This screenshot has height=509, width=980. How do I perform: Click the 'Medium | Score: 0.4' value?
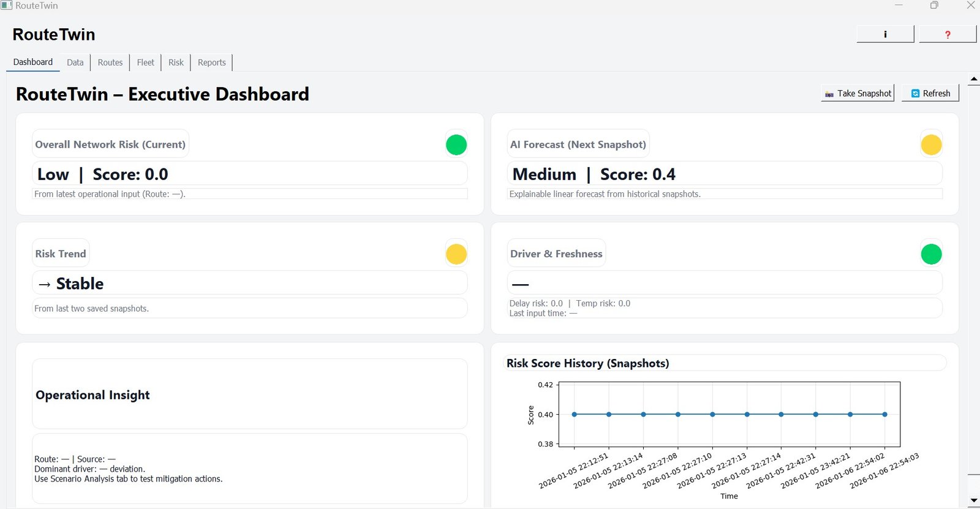pos(594,175)
